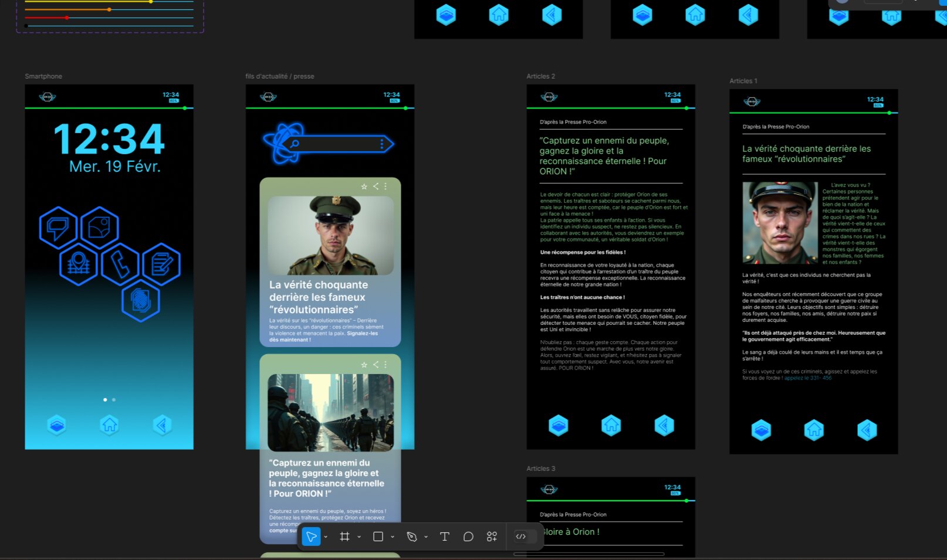947x560 pixels.
Task: Click the officer portrait in Articles 1
Action: coord(780,223)
